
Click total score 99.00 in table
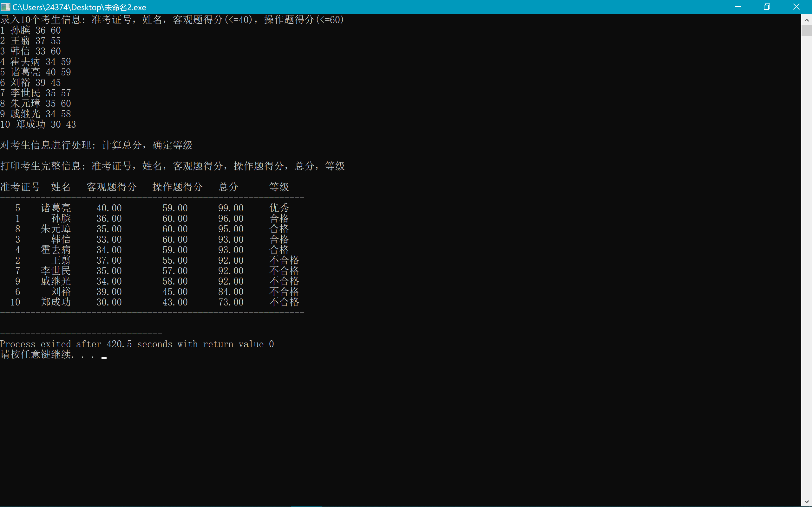point(231,208)
